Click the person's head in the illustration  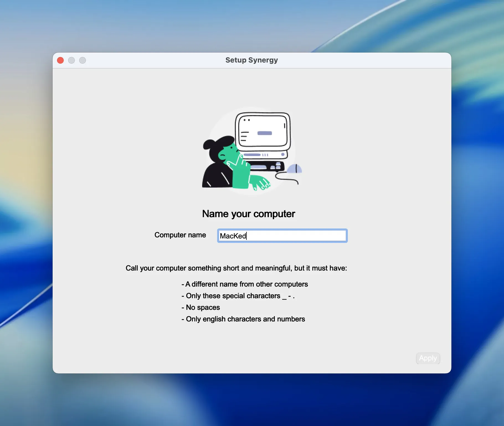222,149
